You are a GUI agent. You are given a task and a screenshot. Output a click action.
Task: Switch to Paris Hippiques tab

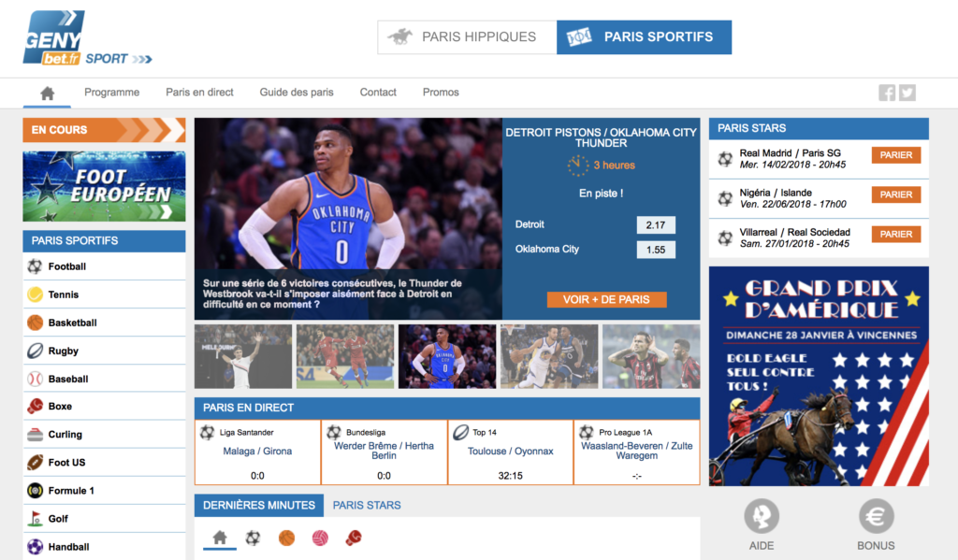[x=468, y=37]
